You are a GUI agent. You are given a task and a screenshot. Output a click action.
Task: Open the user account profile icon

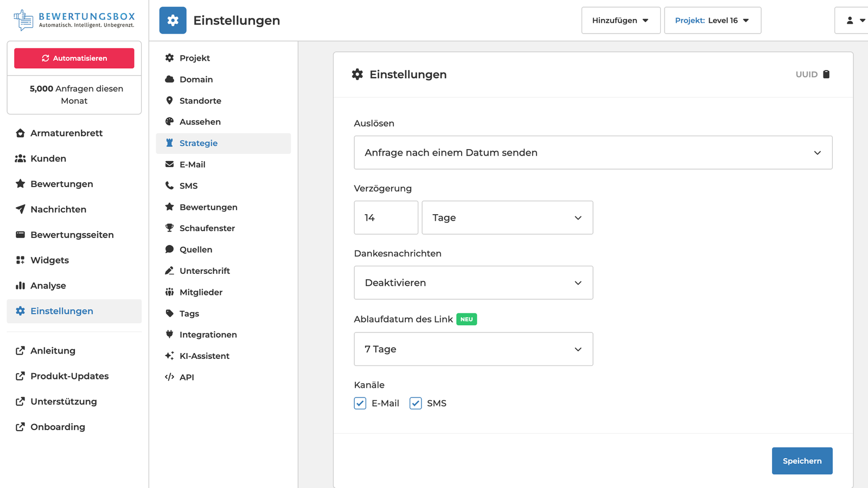click(x=850, y=21)
